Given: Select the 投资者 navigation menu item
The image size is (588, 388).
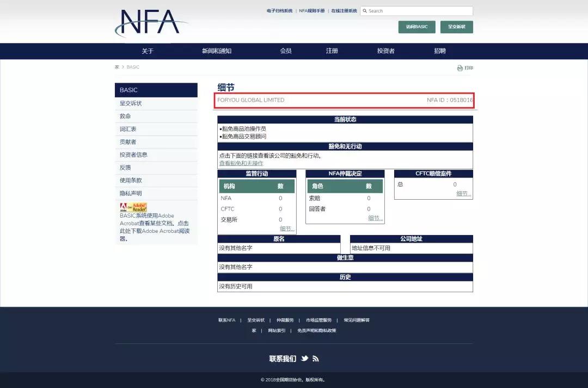Looking at the screenshot, I should coord(385,51).
